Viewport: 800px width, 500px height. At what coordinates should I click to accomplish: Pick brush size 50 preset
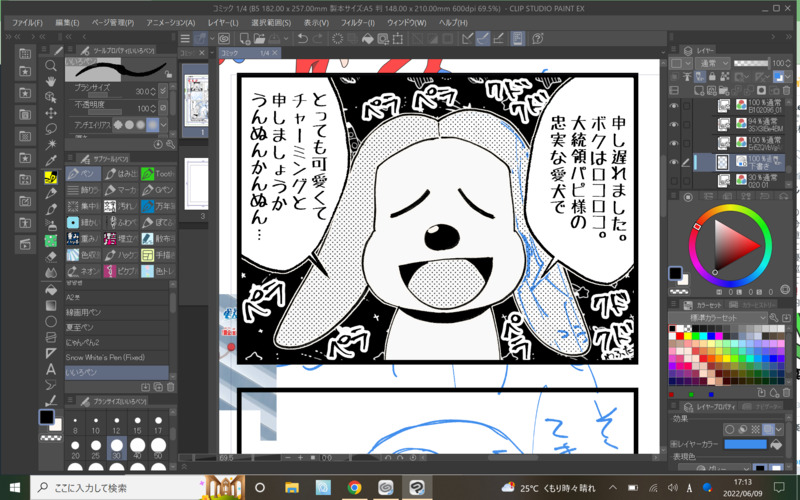(158, 448)
